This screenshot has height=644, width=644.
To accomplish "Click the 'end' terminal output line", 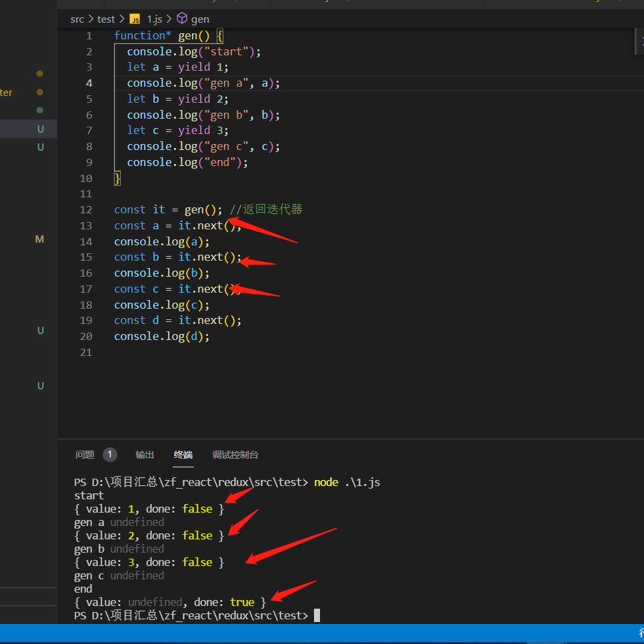I will 83,589.
